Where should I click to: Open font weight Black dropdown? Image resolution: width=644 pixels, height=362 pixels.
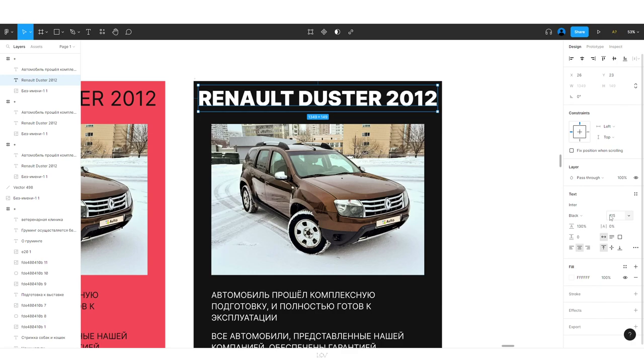pos(576,216)
